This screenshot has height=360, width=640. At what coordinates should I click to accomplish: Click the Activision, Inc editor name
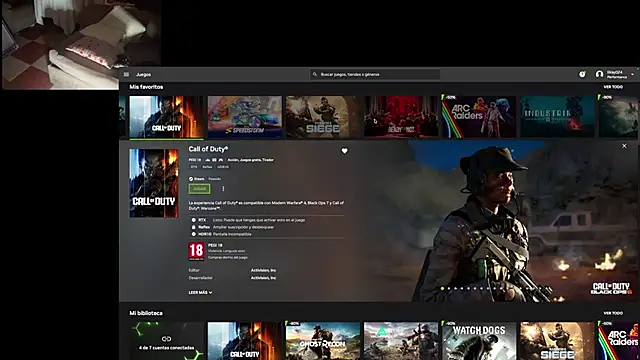click(263, 270)
